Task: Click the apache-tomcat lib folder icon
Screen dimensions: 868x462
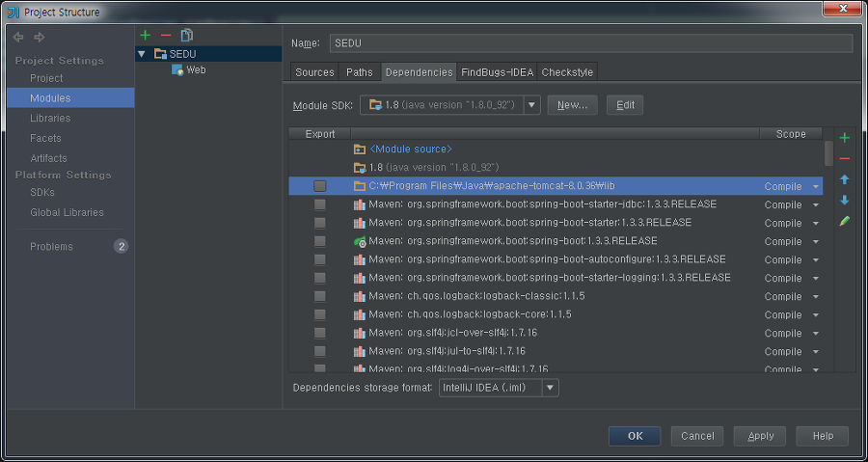Action: (360, 186)
